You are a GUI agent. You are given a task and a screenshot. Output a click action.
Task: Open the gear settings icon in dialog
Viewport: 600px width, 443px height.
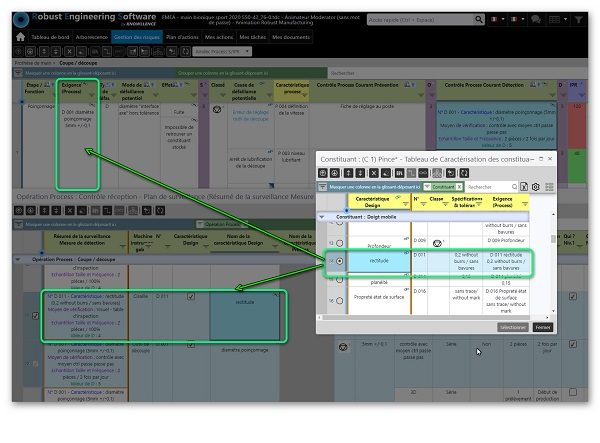point(536,187)
